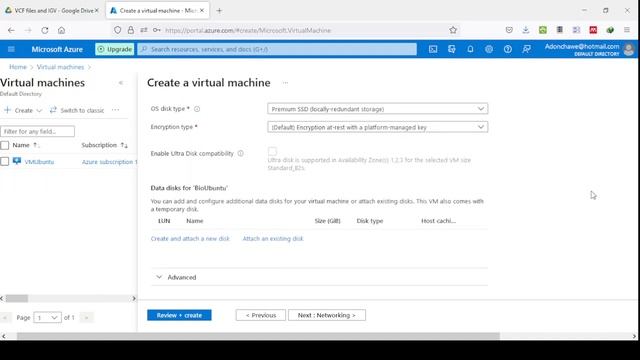This screenshot has height=360, width=640.
Task: Click next page arrow in pagination
Action: (x=86, y=317)
